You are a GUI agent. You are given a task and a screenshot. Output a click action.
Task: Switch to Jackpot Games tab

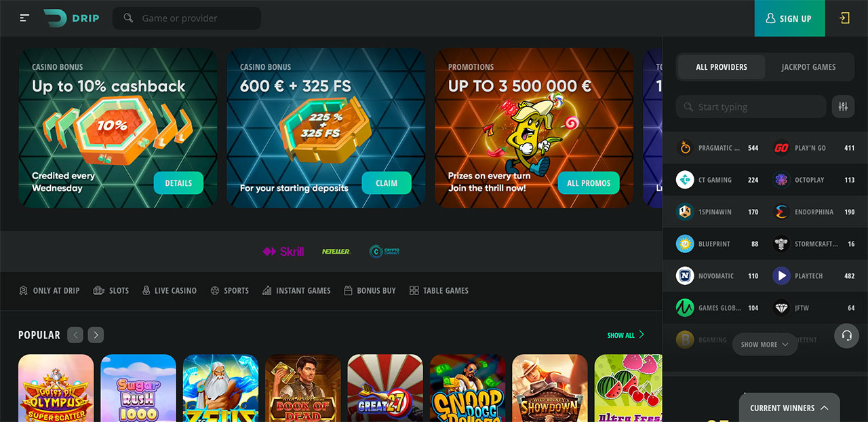point(808,67)
